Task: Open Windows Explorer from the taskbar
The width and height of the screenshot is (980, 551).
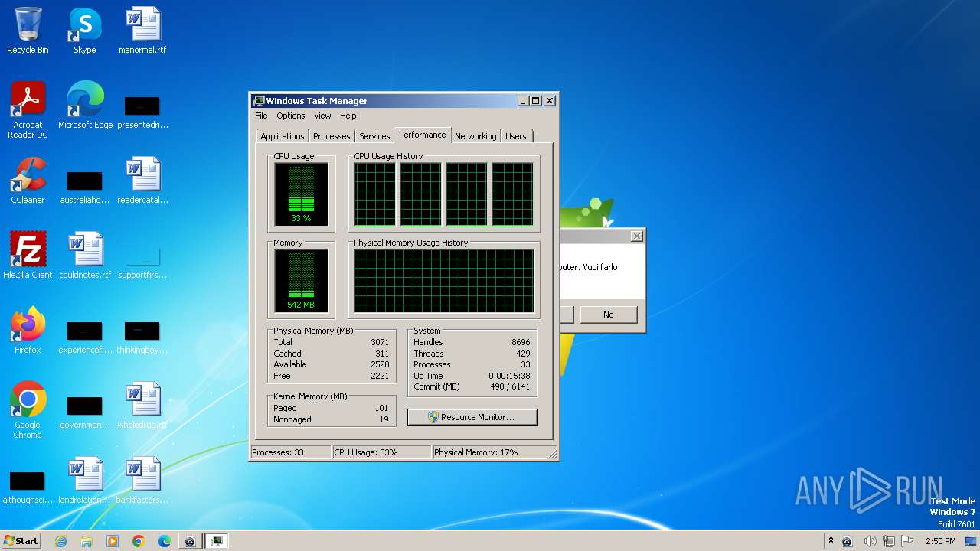Action: pyautogui.click(x=87, y=541)
